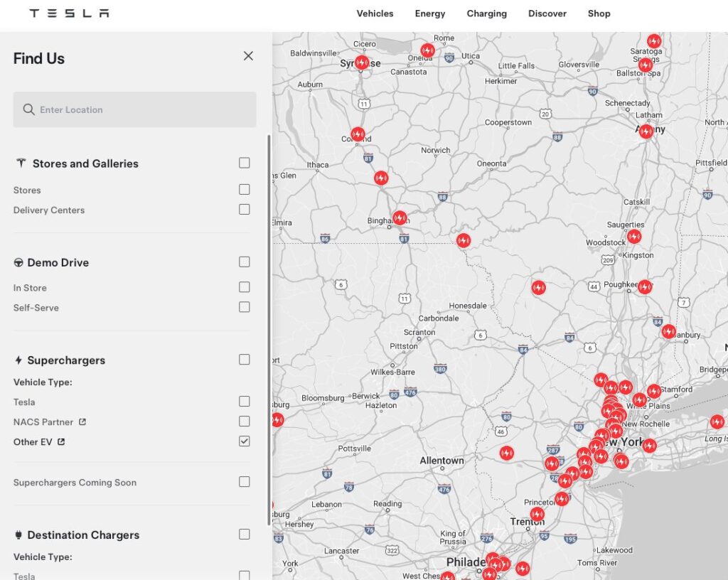The image size is (728, 580).
Task: Check the Self-Serve filter
Action: [x=245, y=307]
